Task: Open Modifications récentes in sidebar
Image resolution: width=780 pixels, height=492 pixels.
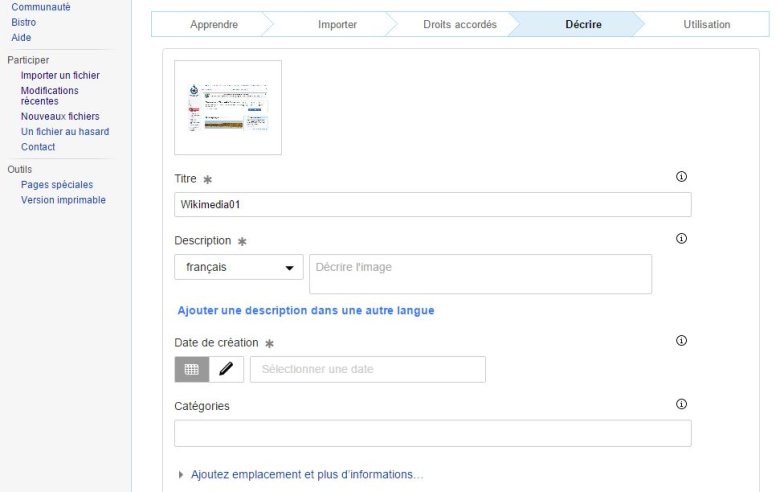Action: [x=50, y=96]
